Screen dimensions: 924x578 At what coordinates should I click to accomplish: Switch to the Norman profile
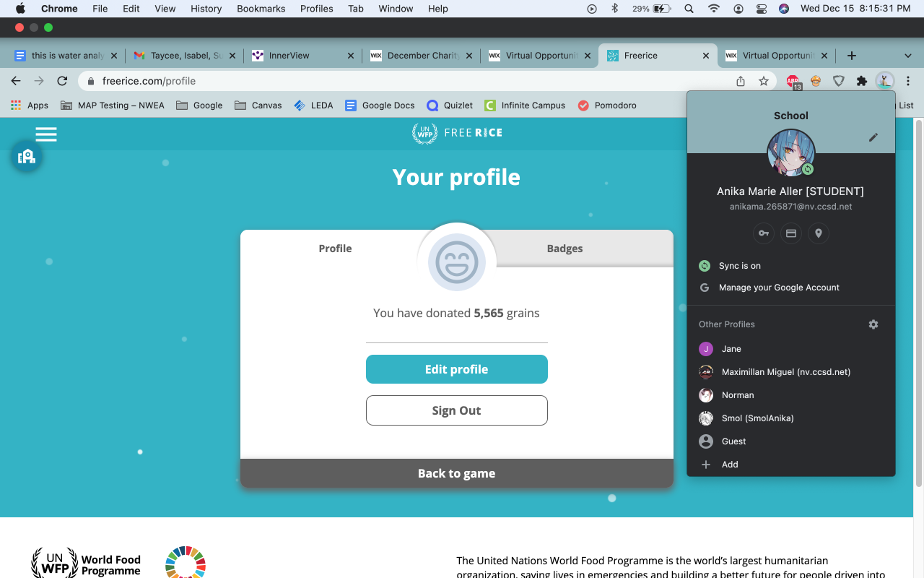(x=791, y=395)
